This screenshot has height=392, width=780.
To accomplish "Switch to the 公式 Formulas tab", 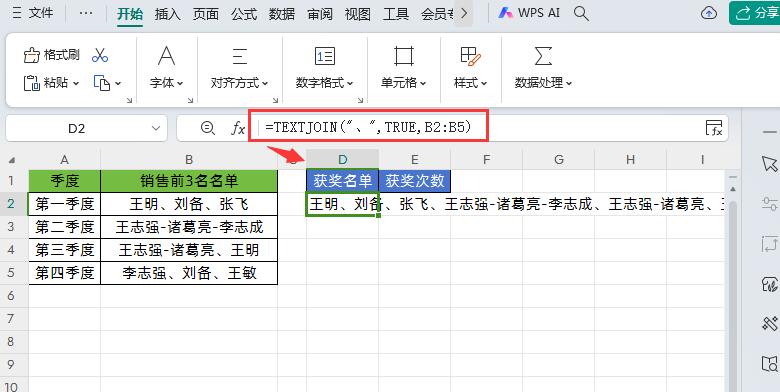I will pyautogui.click(x=244, y=13).
